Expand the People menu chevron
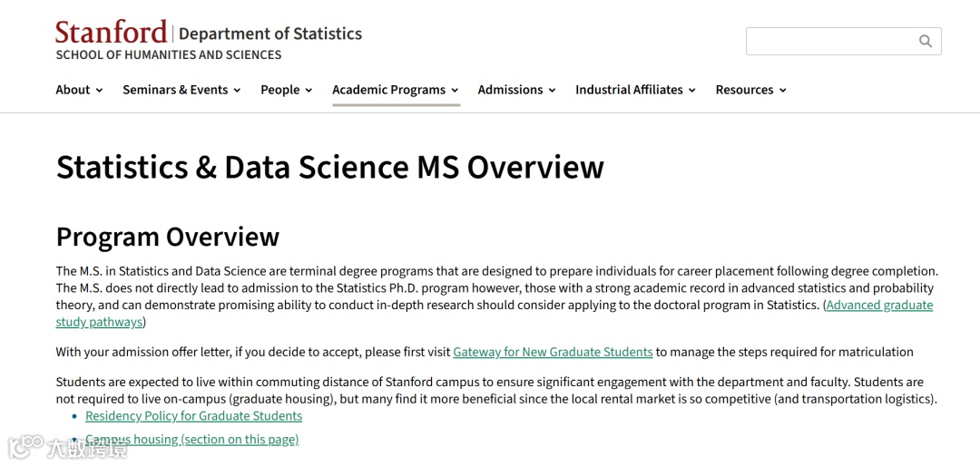Screen dimensions: 980x466 coord(309,91)
